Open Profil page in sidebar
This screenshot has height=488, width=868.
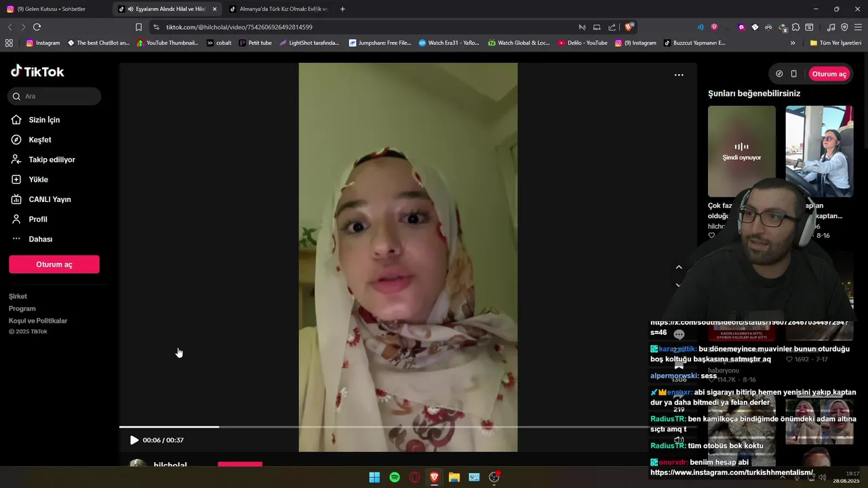click(x=37, y=220)
